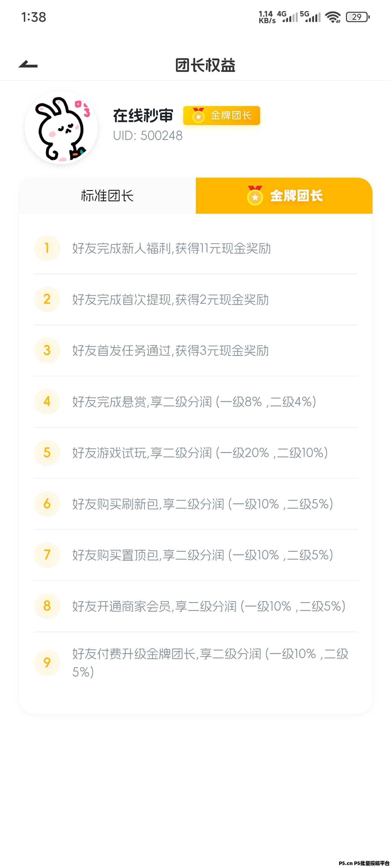The width and height of the screenshot is (391, 868).
Task: Tap the medal icon in username badge
Action: (198, 116)
